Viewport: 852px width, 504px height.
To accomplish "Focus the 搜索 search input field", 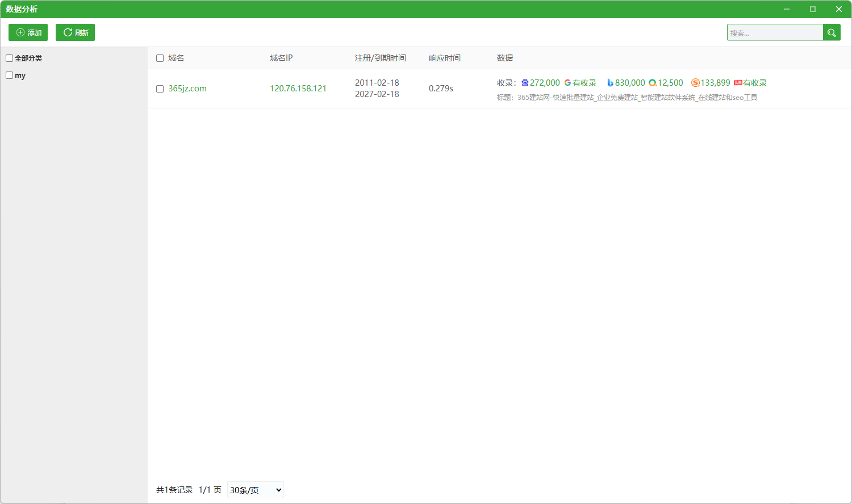I will point(775,32).
